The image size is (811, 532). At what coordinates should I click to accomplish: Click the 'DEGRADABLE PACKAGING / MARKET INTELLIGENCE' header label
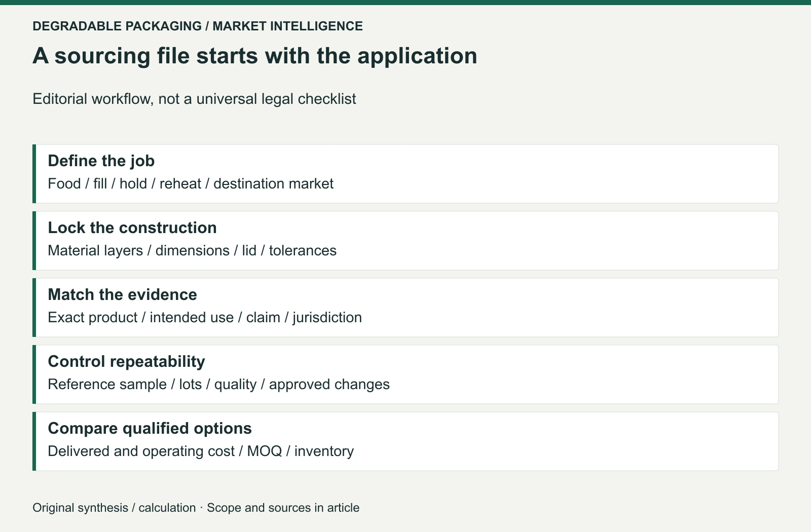pos(198,26)
